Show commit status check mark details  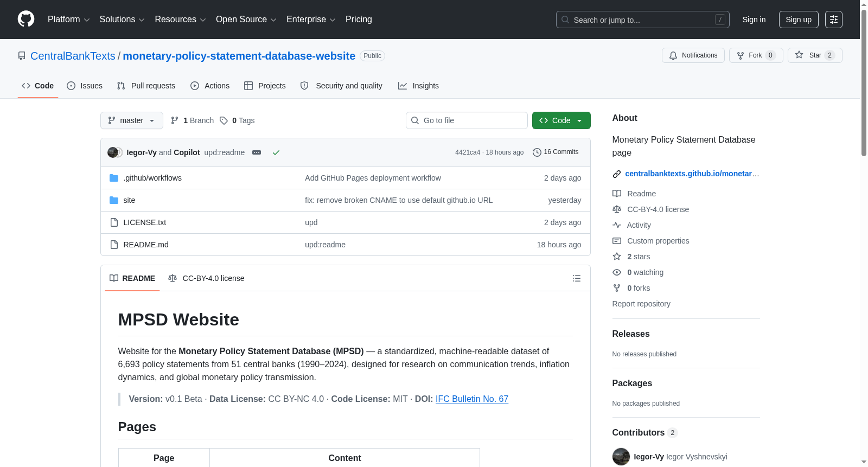click(276, 152)
